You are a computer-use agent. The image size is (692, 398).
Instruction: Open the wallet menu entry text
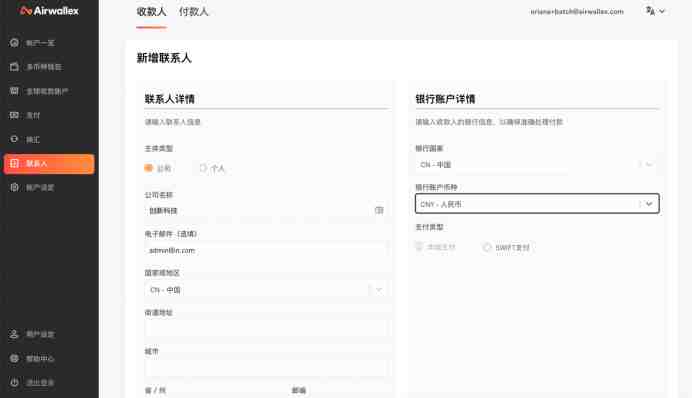(44, 67)
